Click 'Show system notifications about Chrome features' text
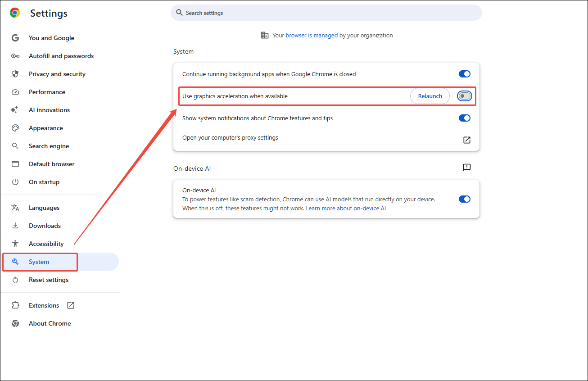Image resolution: width=588 pixels, height=381 pixels. pyautogui.click(x=258, y=118)
